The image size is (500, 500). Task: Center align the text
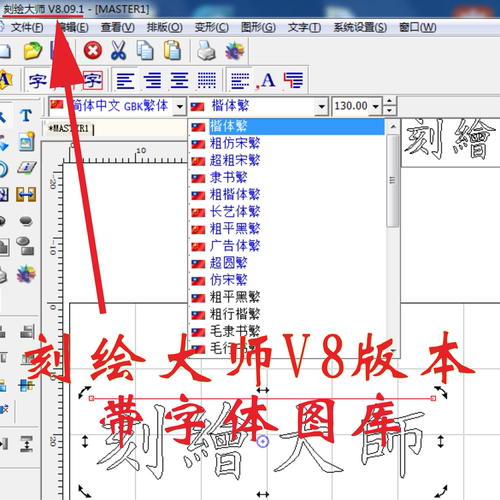click(179, 81)
